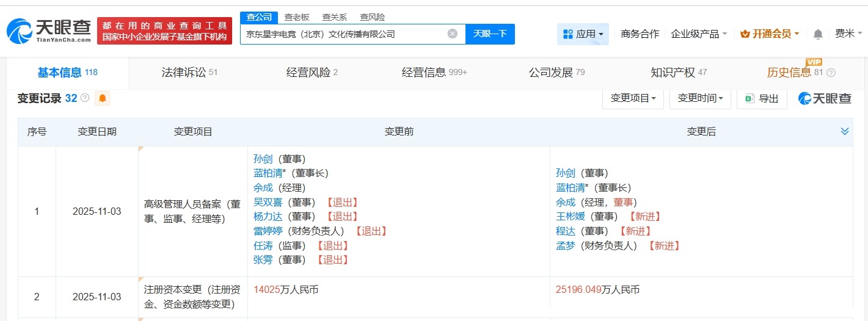Clear the search box with the X icon
This screenshot has height=321, width=868.
[452, 34]
